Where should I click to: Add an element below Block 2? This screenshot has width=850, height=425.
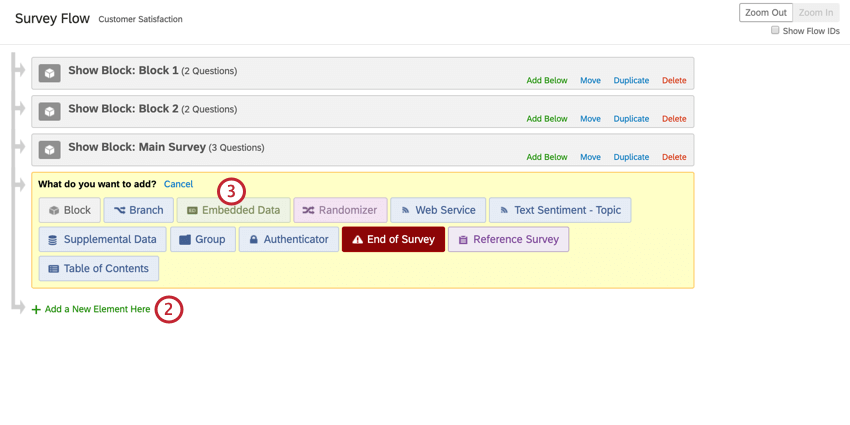(547, 119)
